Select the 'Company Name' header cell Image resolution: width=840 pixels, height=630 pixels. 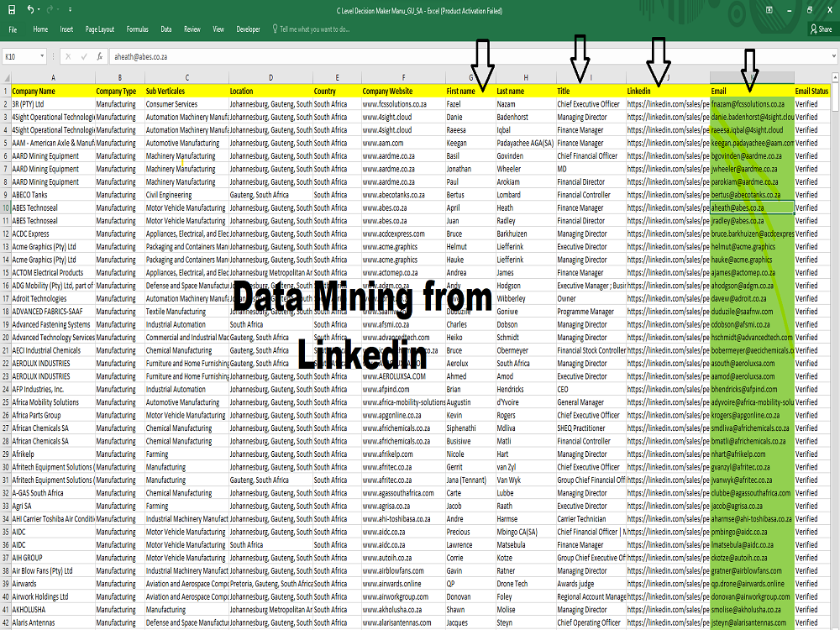pos(53,91)
